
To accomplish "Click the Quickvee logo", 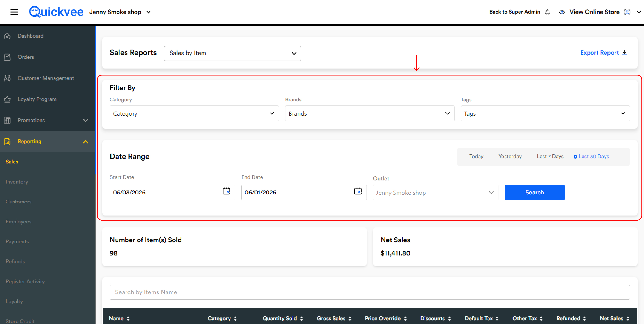I will pos(56,12).
